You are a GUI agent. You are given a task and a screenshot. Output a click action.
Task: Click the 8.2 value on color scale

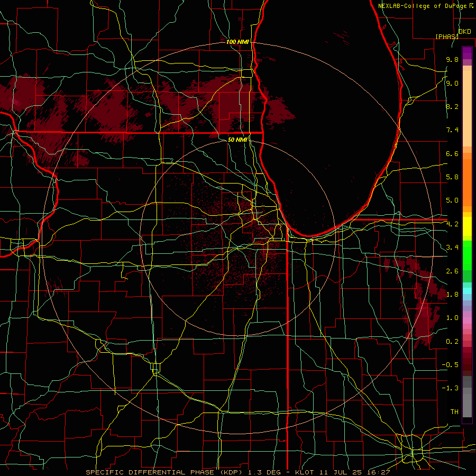pos(452,106)
